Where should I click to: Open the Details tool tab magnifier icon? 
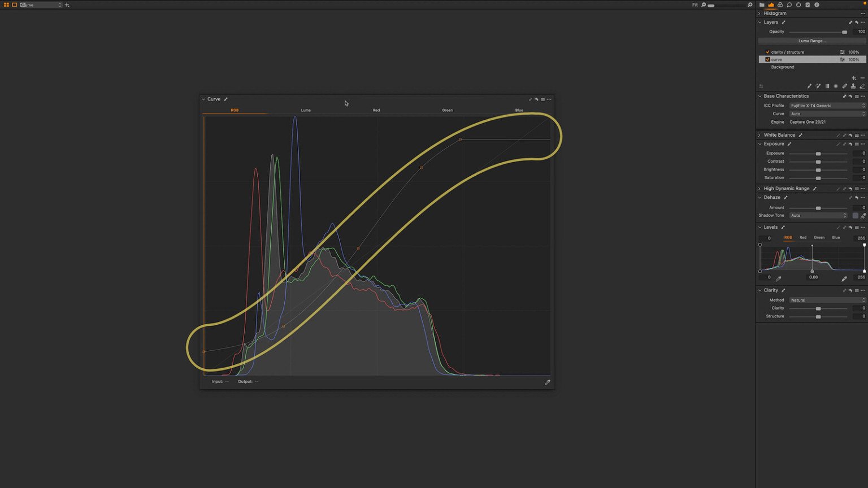tap(789, 5)
